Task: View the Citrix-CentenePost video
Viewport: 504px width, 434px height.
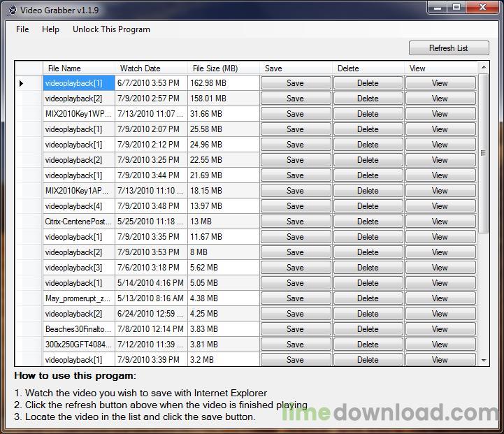Action: tap(440, 222)
